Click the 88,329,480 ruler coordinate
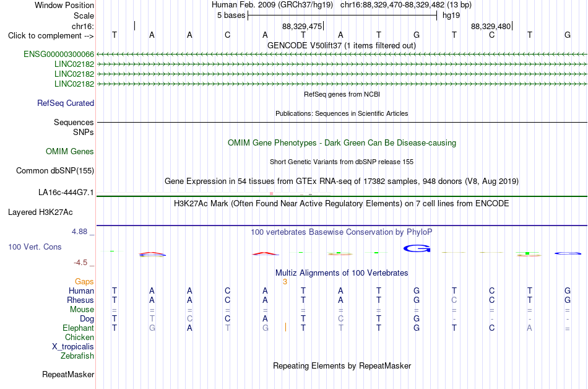The image size is (588, 389). 490,26
